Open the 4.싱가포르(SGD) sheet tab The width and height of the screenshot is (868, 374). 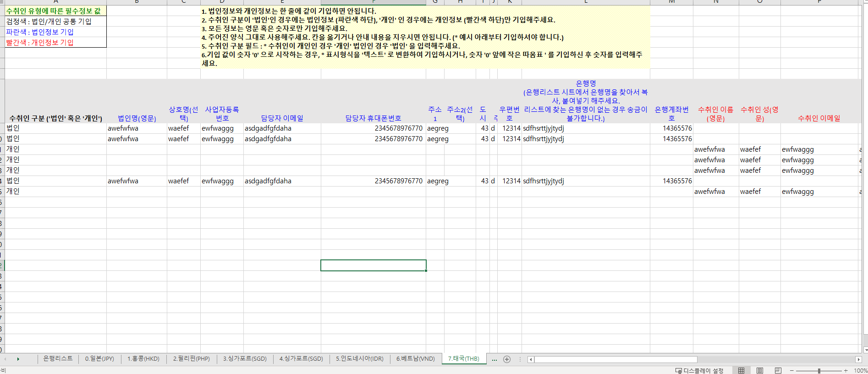point(301,358)
